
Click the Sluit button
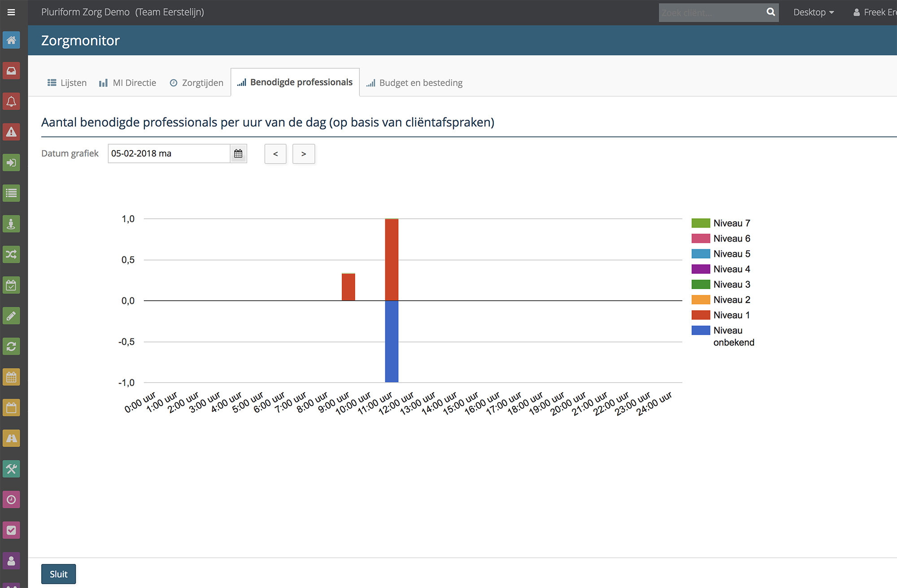(58, 574)
